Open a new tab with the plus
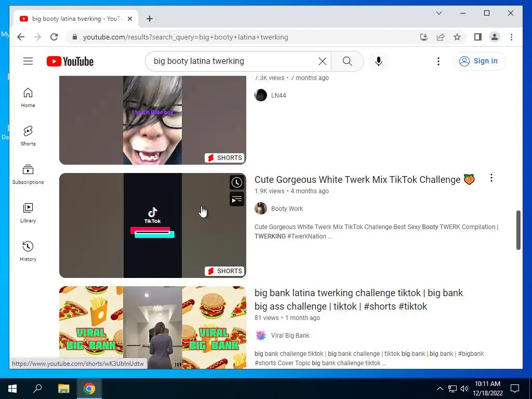The width and height of the screenshot is (532, 399). (149, 19)
